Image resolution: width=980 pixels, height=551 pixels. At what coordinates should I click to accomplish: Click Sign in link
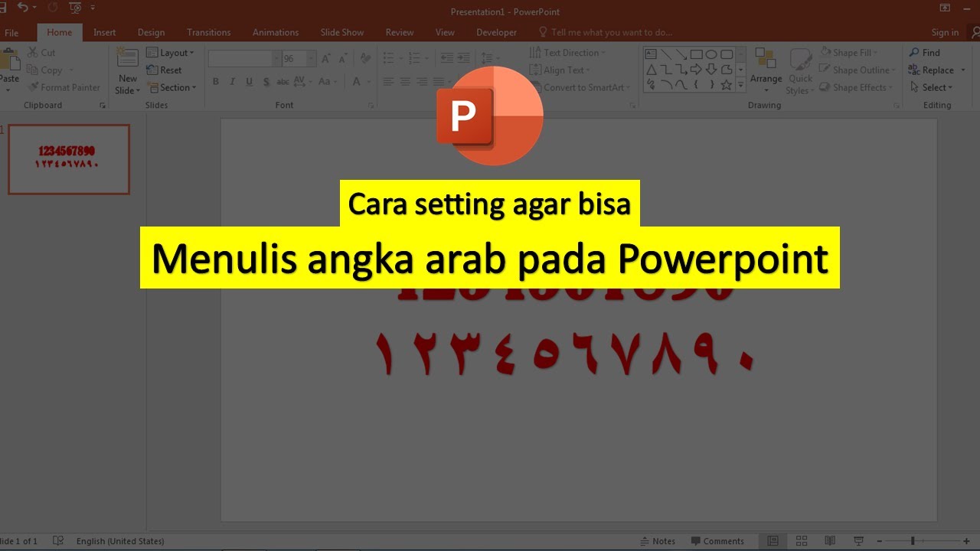(945, 32)
